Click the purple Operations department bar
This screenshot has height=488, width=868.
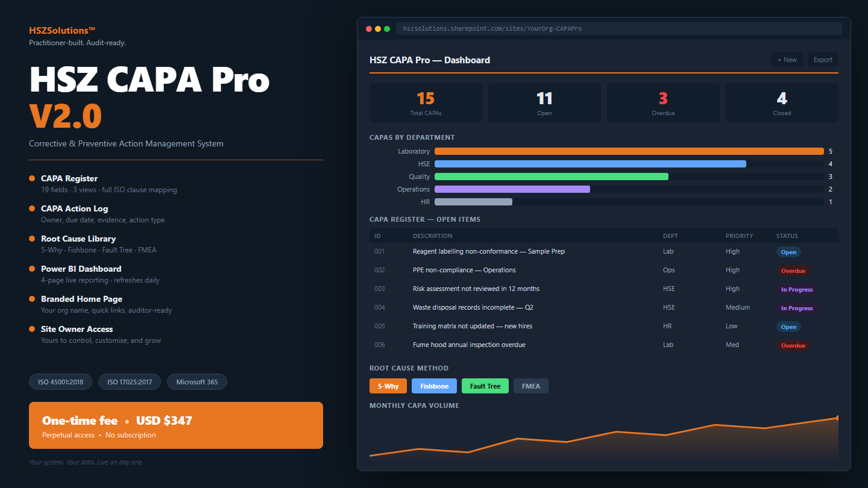[x=512, y=189]
